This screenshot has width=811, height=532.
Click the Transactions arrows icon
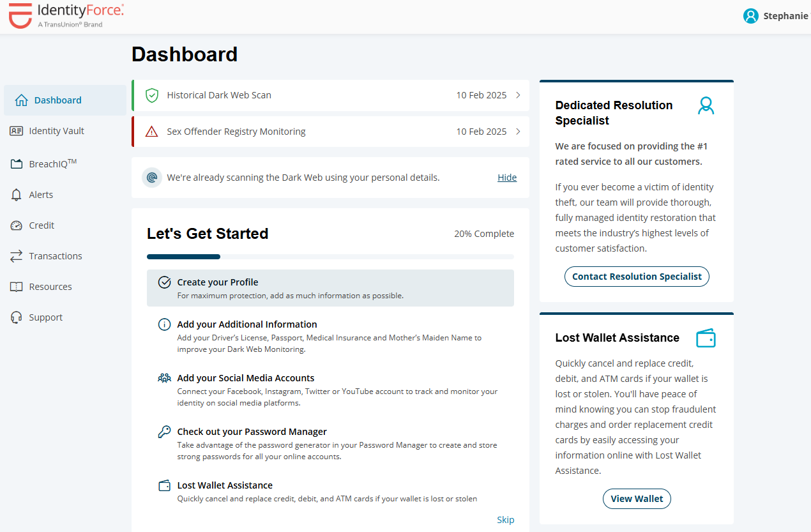[17, 256]
